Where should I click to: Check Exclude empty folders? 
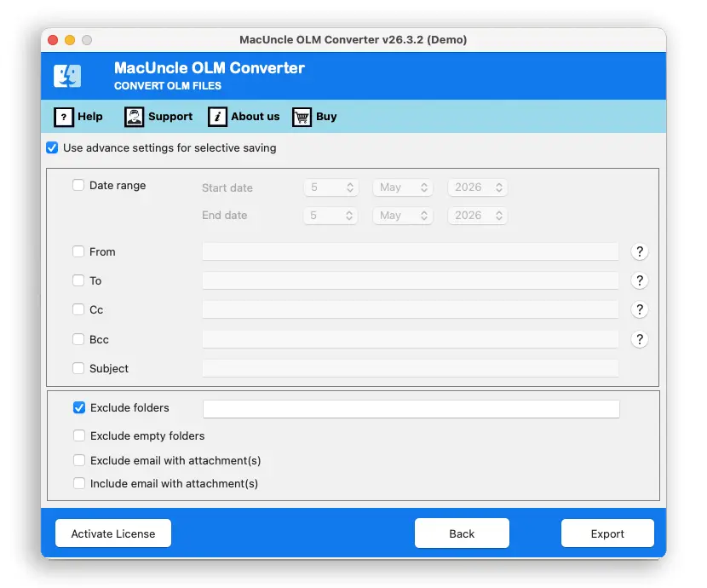tap(79, 435)
